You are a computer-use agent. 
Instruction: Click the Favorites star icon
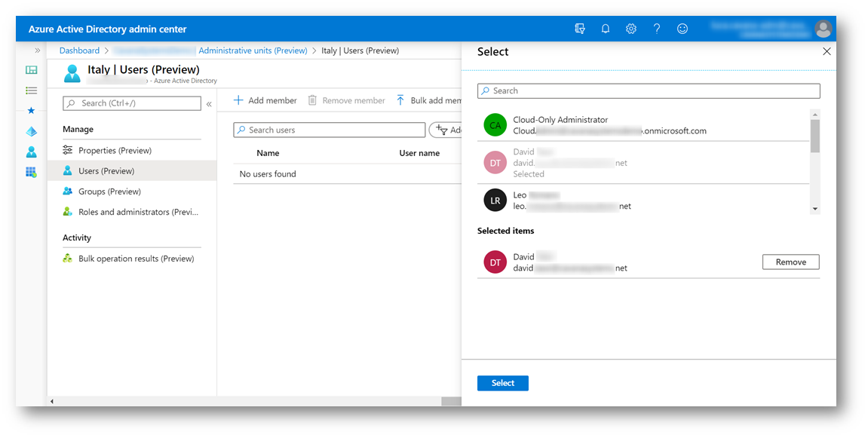point(32,111)
